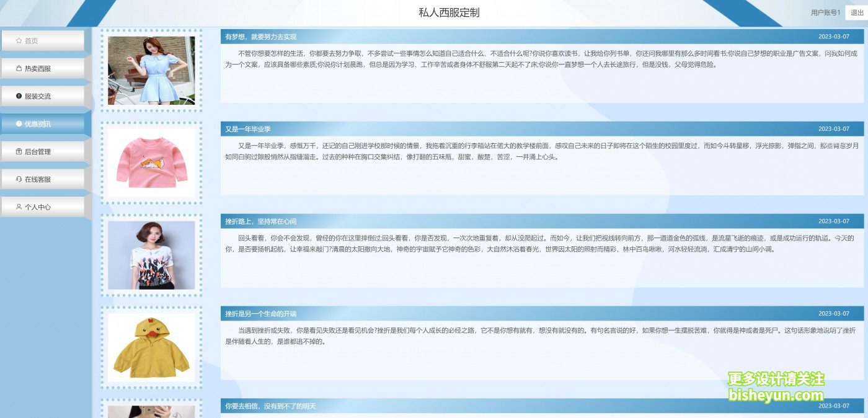The height and width of the screenshot is (418, 868).
Task: Open article 有梦想，就要努力去实现
Action: (x=261, y=37)
